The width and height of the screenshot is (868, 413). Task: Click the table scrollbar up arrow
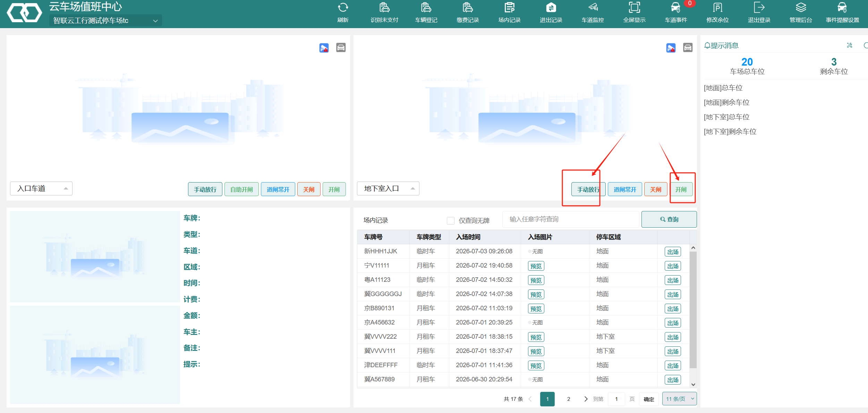[693, 248]
